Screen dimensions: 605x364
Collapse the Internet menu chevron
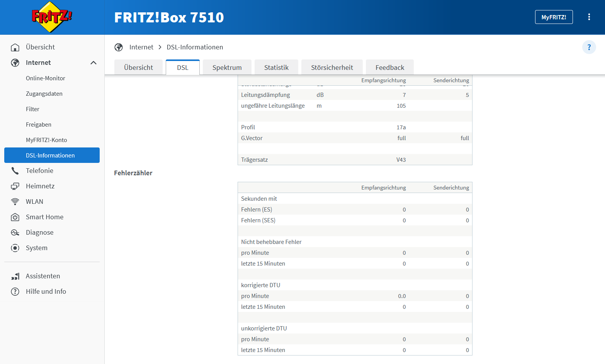click(x=93, y=63)
